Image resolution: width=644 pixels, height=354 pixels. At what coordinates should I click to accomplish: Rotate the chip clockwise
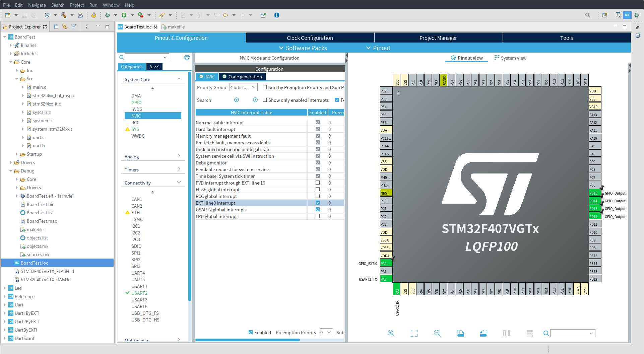(460, 333)
